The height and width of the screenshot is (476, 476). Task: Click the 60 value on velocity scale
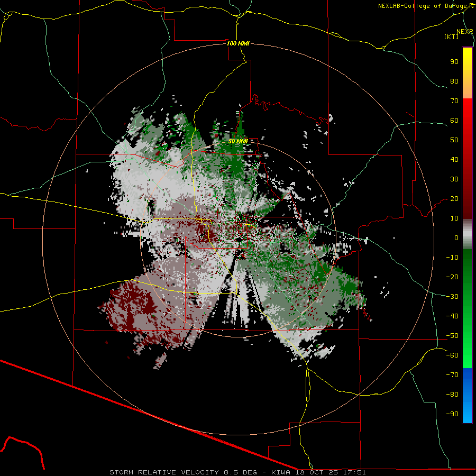point(454,121)
